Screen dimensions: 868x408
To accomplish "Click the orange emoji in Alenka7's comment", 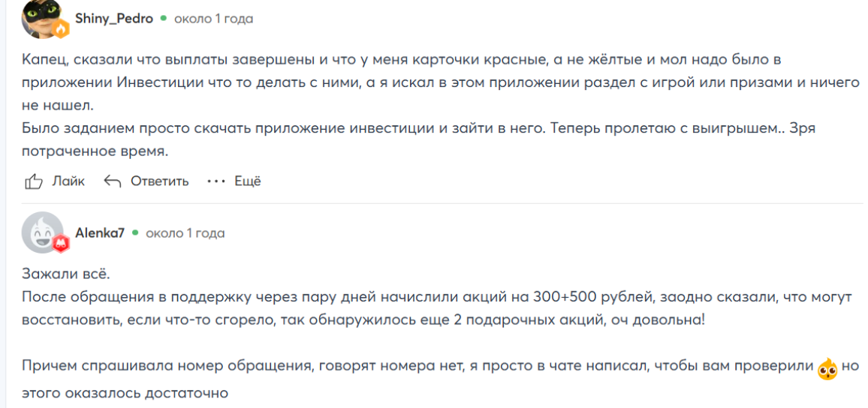I will click(x=827, y=368).
